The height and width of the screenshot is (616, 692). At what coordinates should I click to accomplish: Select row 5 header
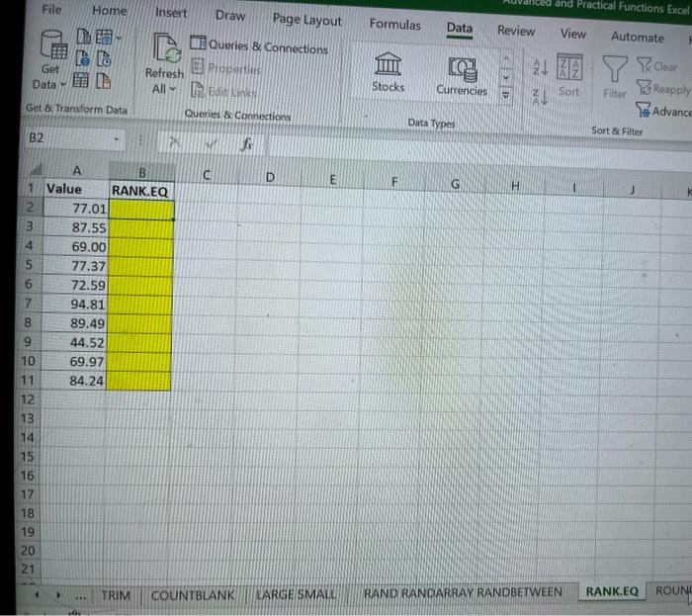pos(29,264)
